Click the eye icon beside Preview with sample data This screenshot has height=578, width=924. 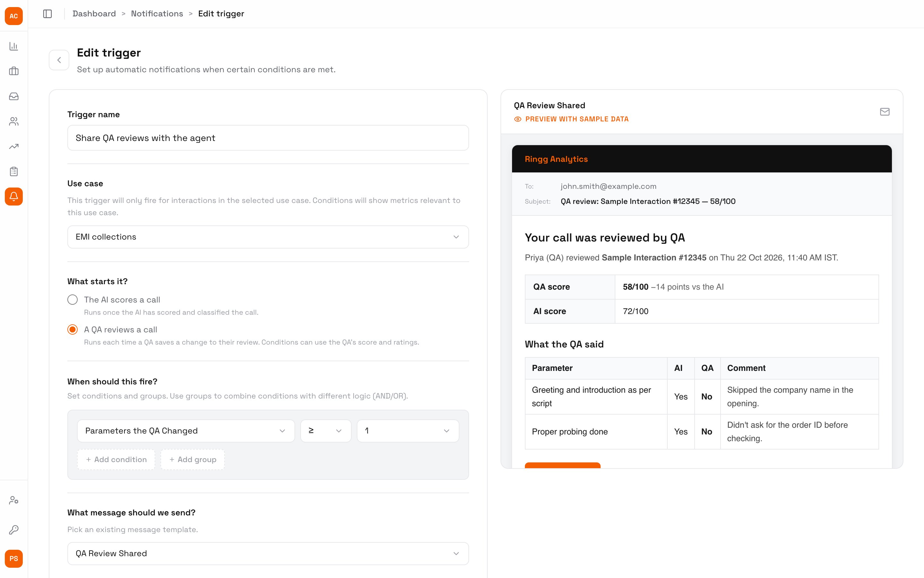point(518,119)
